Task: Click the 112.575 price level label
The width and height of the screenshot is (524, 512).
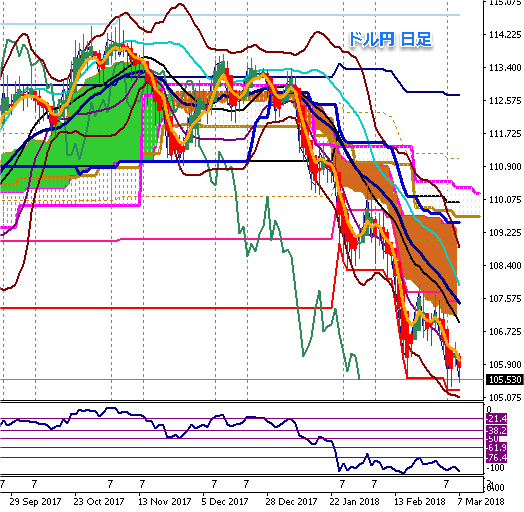Action: coord(505,101)
